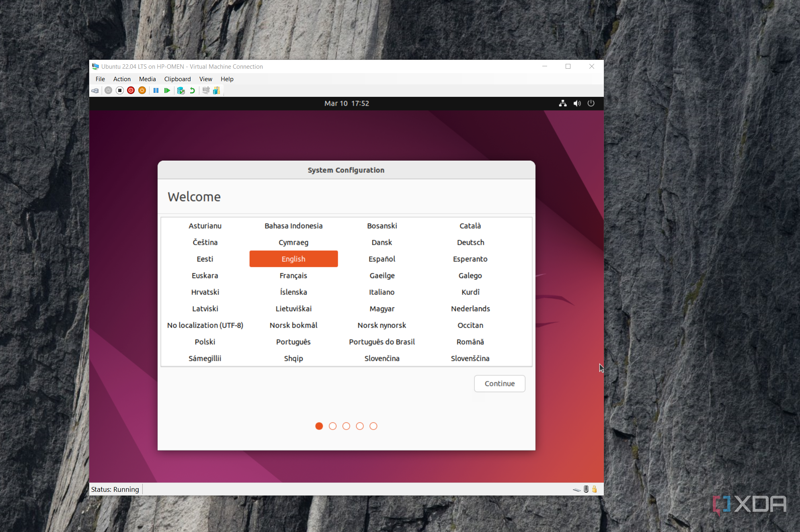Open the View menu
The width and height of the screenshot is (800, 532).
pos(205,79)
